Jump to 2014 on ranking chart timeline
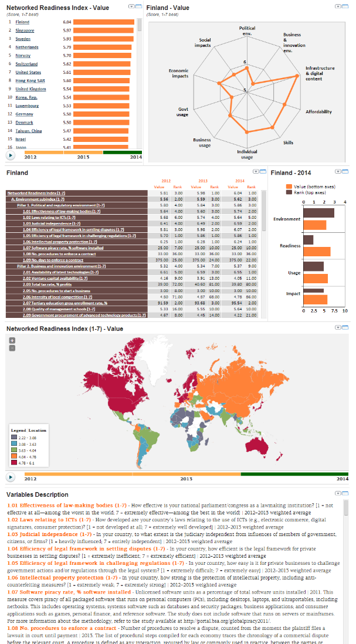The height and width of the screenshot is (644, 356). [x=135, y=157]
